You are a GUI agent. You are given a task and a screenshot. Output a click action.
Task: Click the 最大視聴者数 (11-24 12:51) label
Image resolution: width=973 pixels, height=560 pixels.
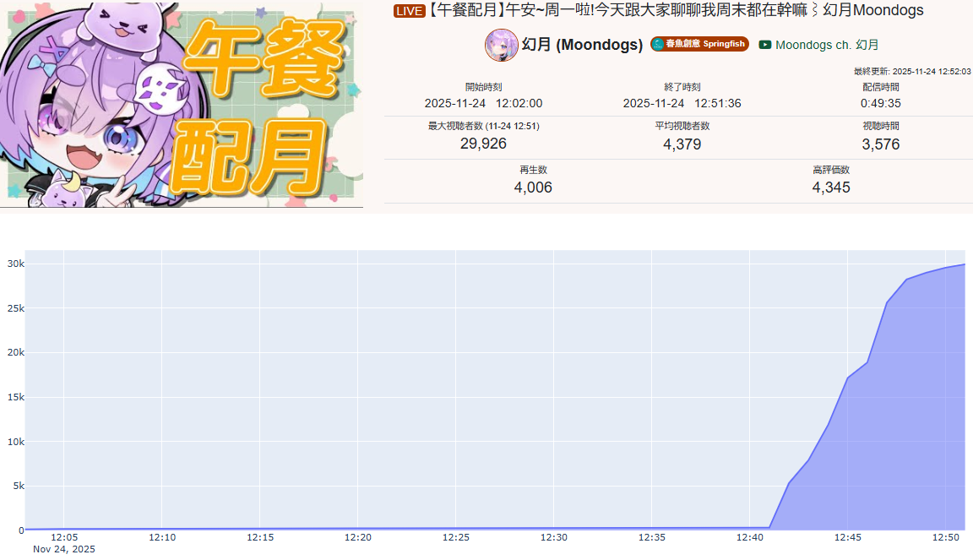click(x=483, y=126)
